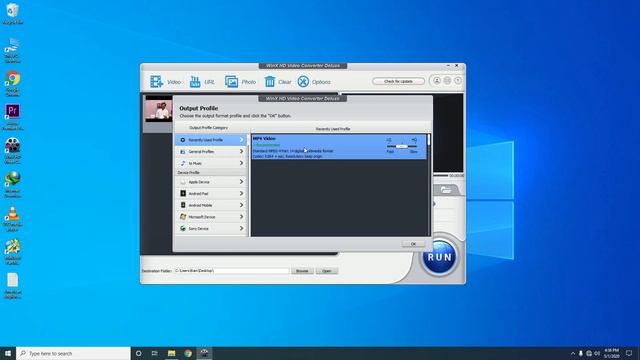Viewport: 640px width, 360px height.
Task: Click the blue RUN button
Action: (x=439, y=257)
